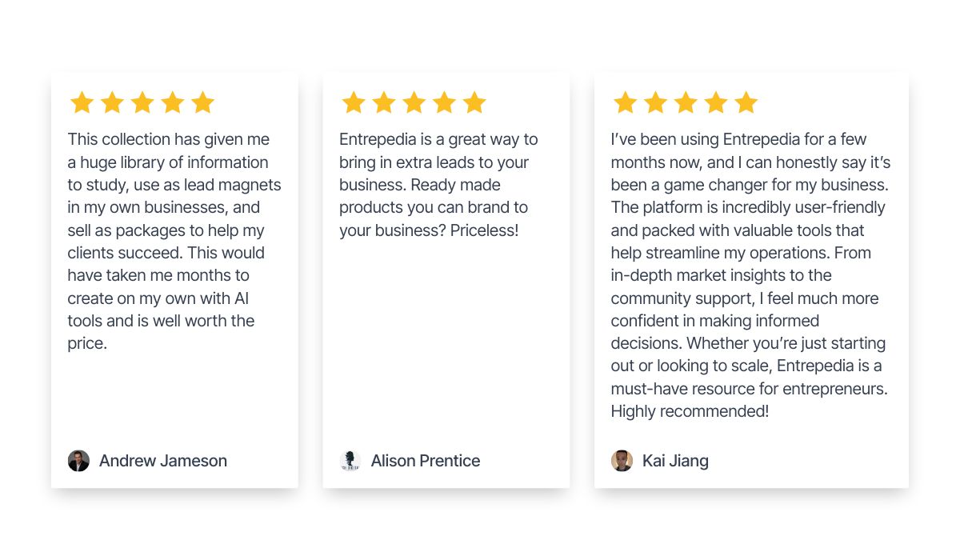Select Alison's review ending with Priceless
The image size is (960, 560).
[x=438, y=185]
